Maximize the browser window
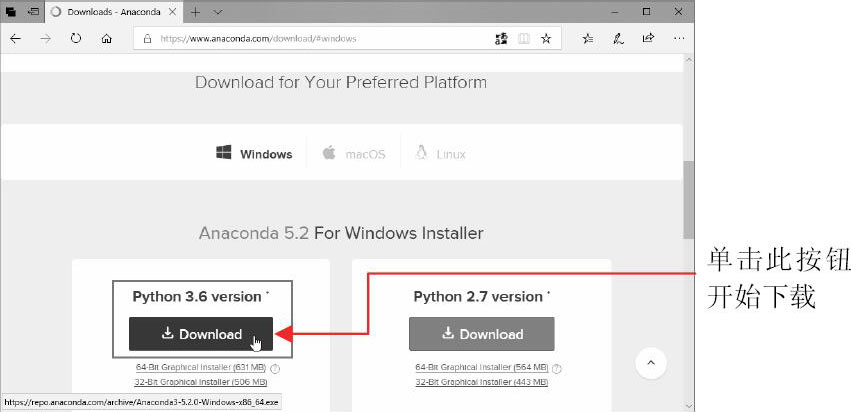851x412 pixels. (646, 12)
